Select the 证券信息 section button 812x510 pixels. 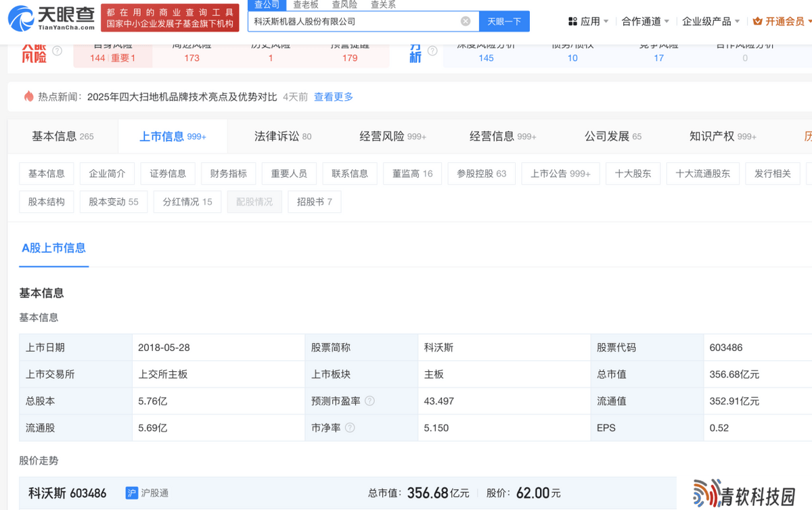click(x=168, y=174)
